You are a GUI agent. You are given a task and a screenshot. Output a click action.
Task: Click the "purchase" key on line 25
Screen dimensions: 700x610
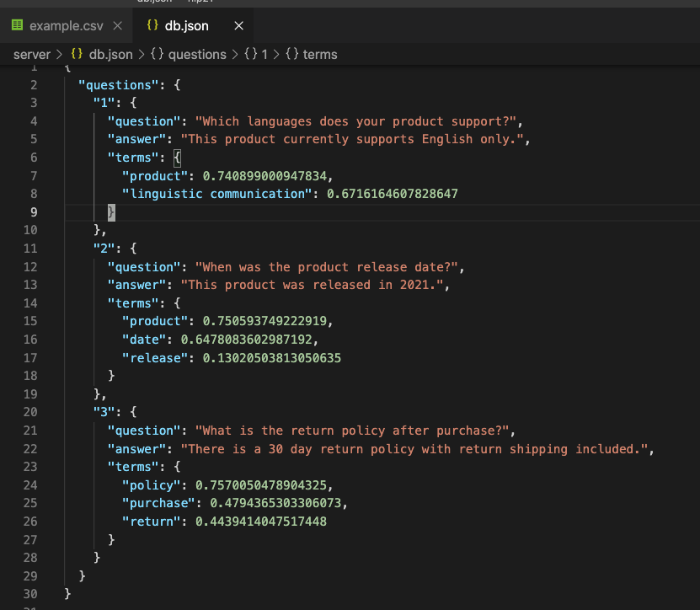click(x=158, y=503)
